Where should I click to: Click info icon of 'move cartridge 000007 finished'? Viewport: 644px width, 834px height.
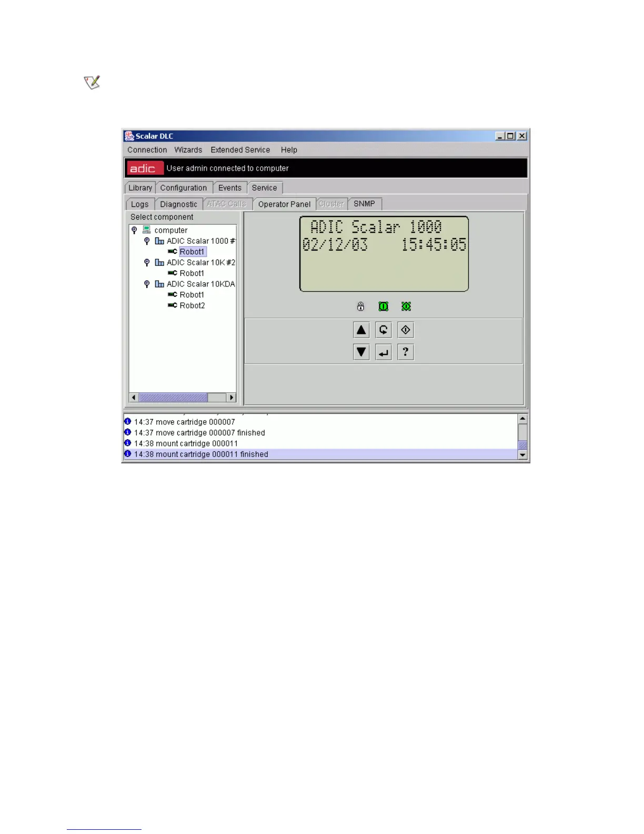127,432
